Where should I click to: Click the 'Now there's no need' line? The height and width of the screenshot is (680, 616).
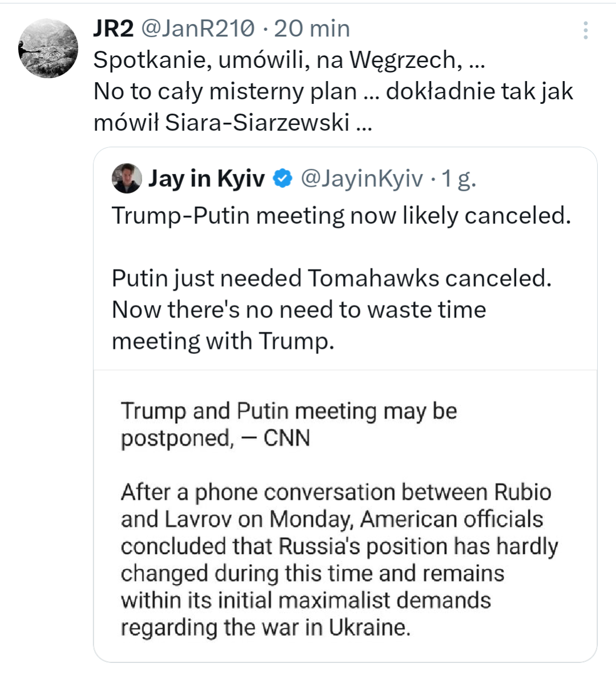299,310
